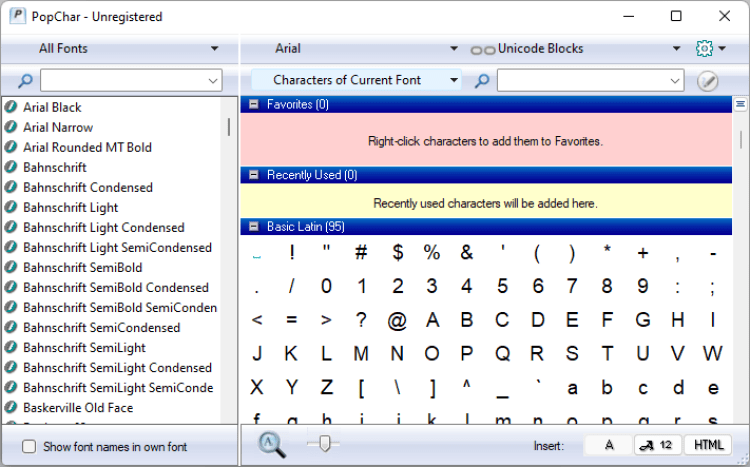Select Arial Rounded MT Bold font
This screenshot has width=750, height=467.
(87, 147)
